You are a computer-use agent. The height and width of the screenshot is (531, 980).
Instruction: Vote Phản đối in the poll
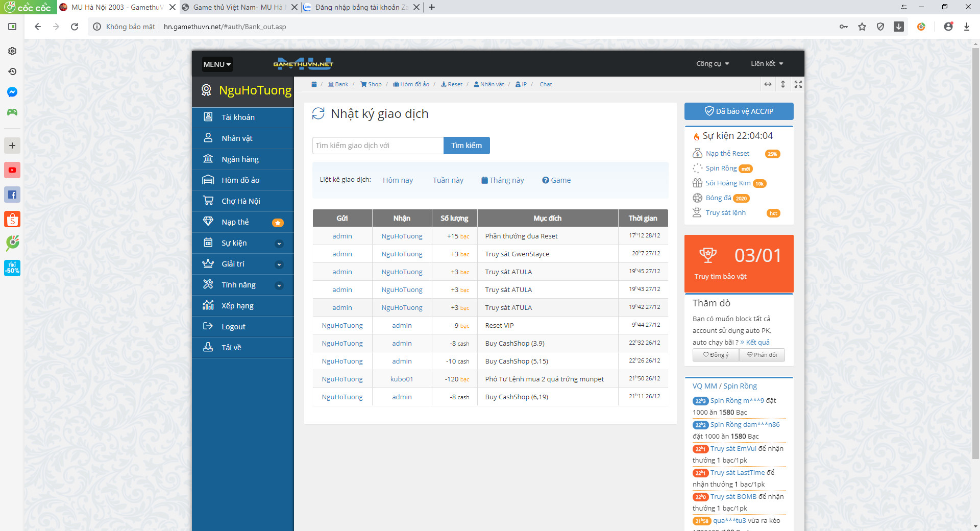click(762, 355)
